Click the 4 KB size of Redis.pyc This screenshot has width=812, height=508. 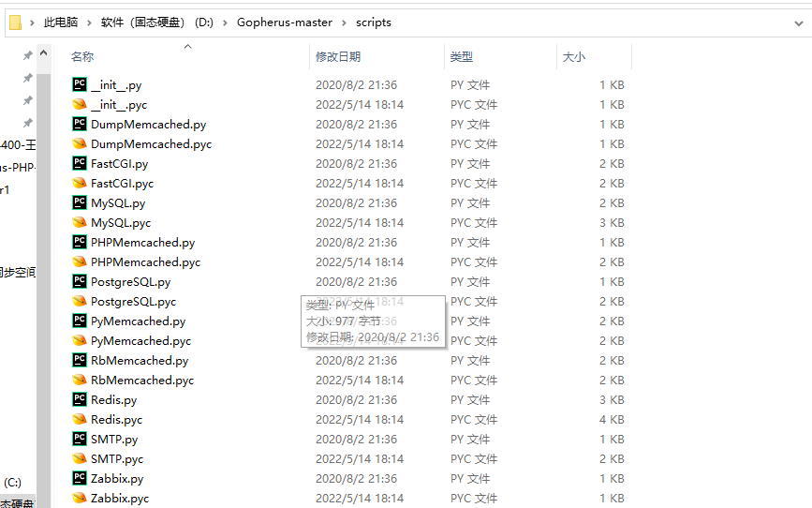[612, 419]
